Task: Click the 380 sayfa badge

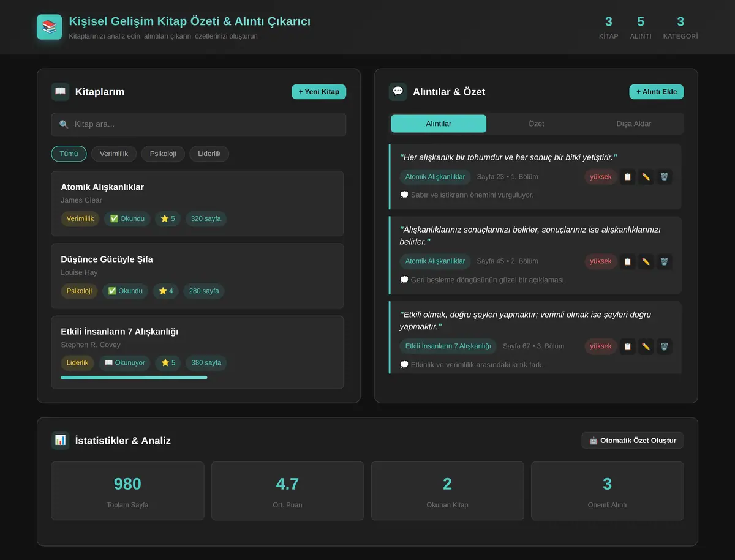Action: tap(206, 363)
